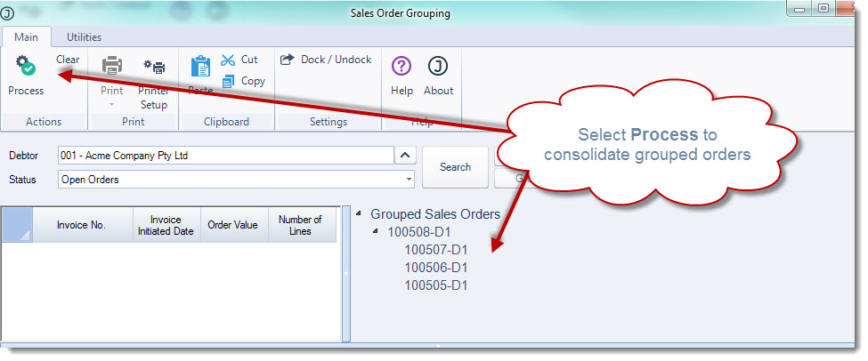Select order 100508-D1 in tree
The image size is (868, 361).
[x=419, y=232]
